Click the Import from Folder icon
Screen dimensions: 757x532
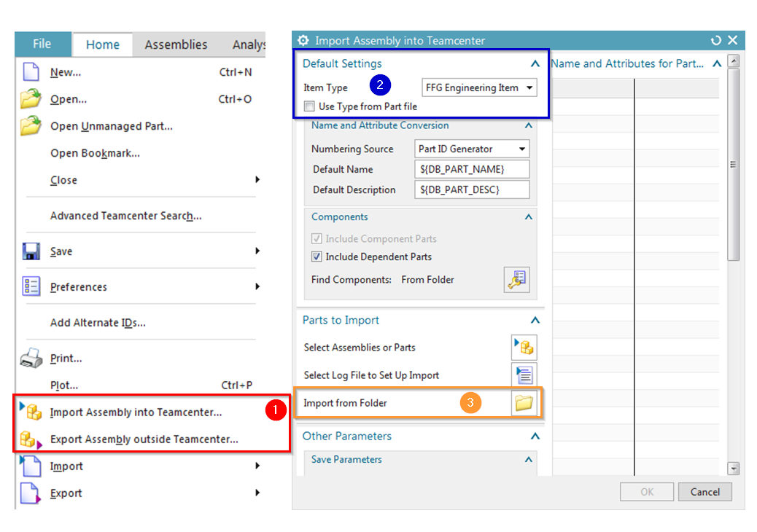pyautogui.click(x=524, y=403)
